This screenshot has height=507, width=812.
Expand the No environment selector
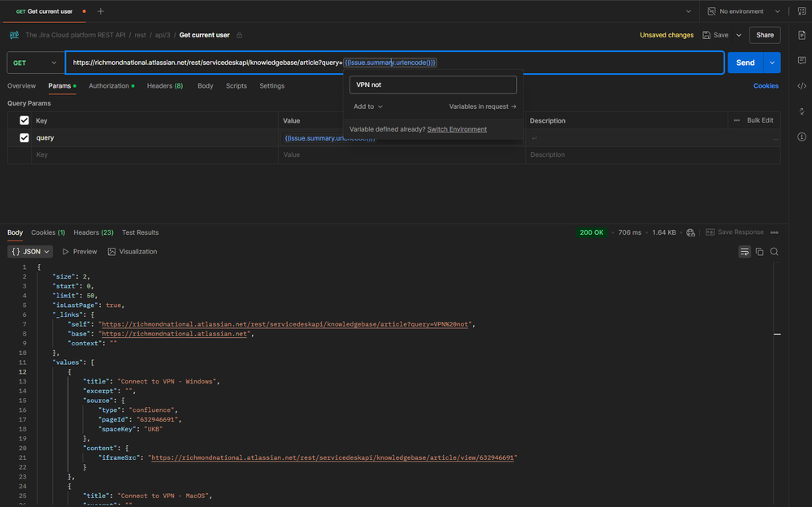click(x=743, y=11)
